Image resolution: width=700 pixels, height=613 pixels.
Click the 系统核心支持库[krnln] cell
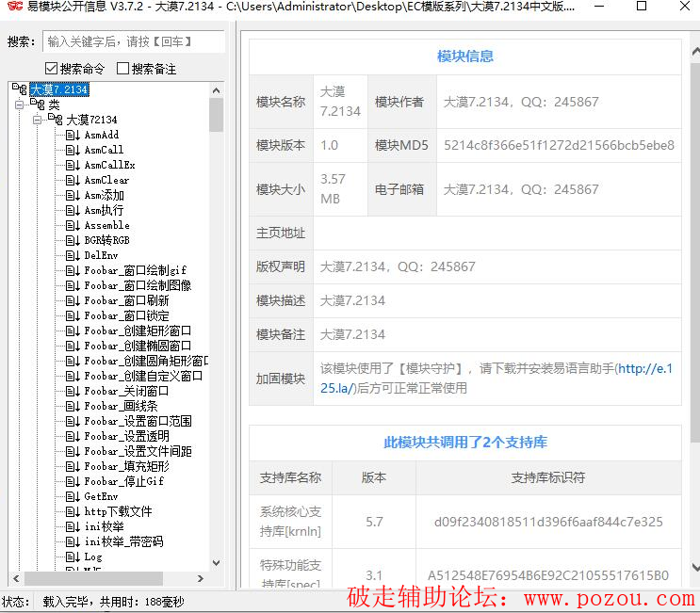(290, 522)
